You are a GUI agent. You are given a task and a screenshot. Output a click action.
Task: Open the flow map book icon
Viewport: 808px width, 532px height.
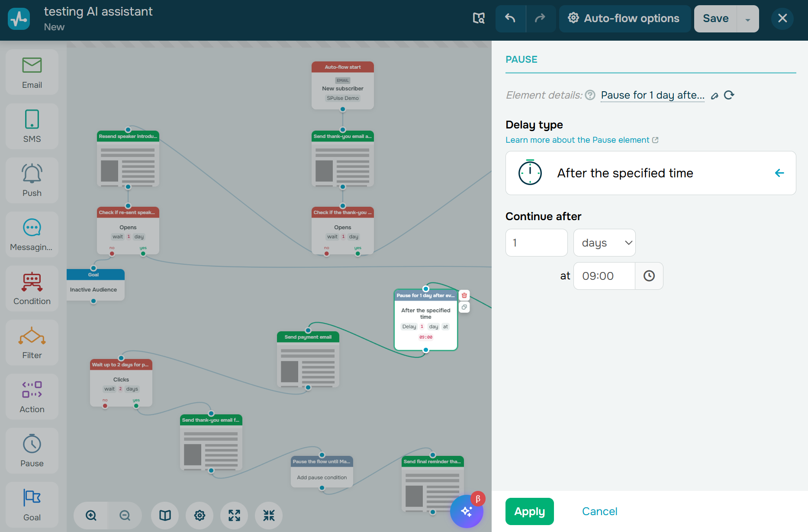pyautogui.click(x=165, y=516)
